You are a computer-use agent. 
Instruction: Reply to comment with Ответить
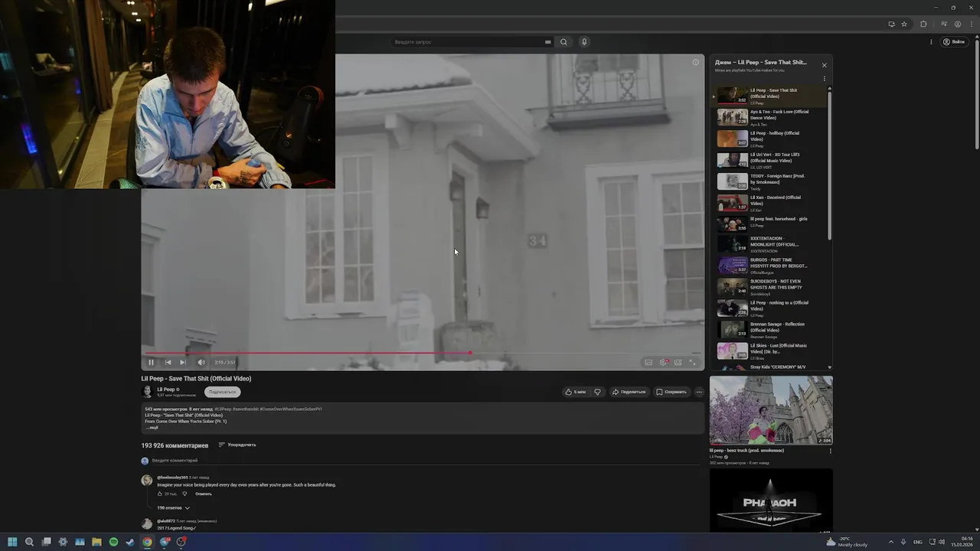coord(204,494)
